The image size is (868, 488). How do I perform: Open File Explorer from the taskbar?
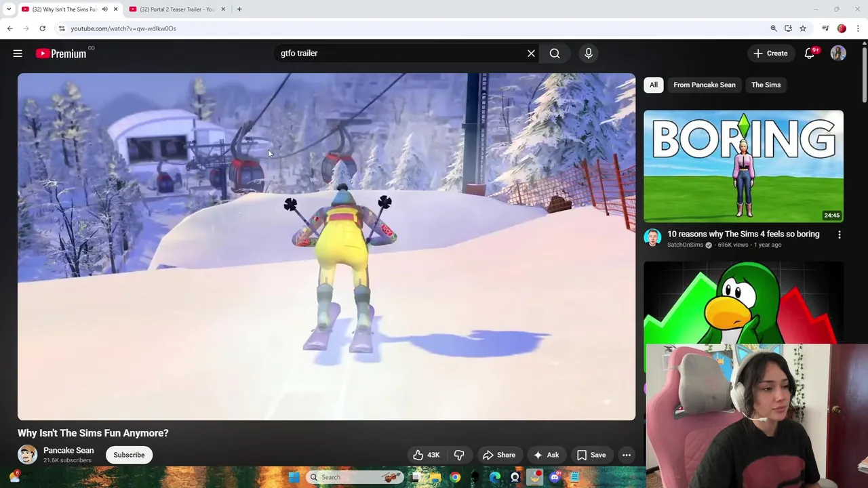[x=435, y=477]
